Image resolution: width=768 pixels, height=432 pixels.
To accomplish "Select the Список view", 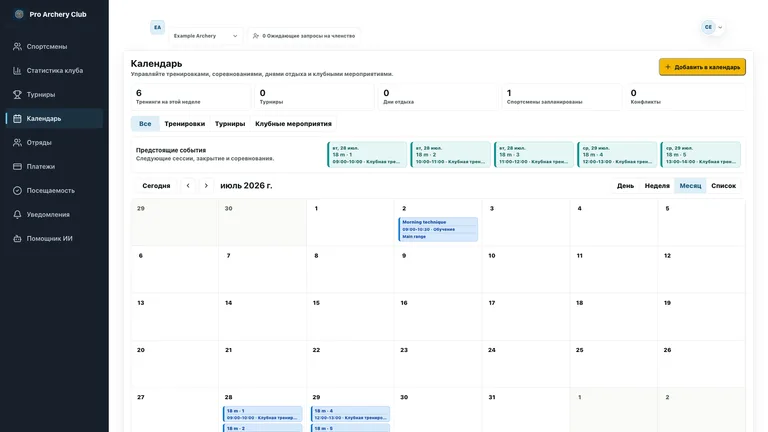I will [x=723, y=186].
